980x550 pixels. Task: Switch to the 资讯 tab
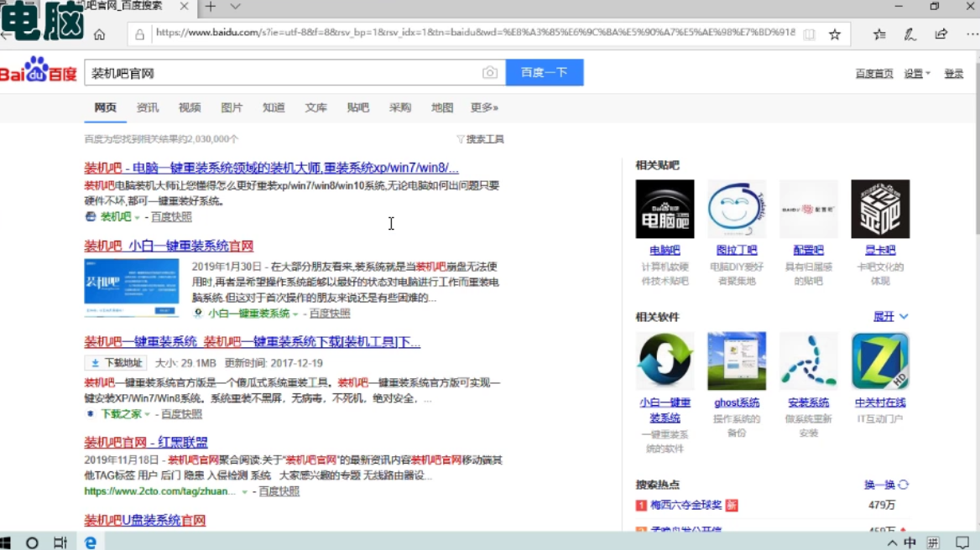tap(148, 107)
